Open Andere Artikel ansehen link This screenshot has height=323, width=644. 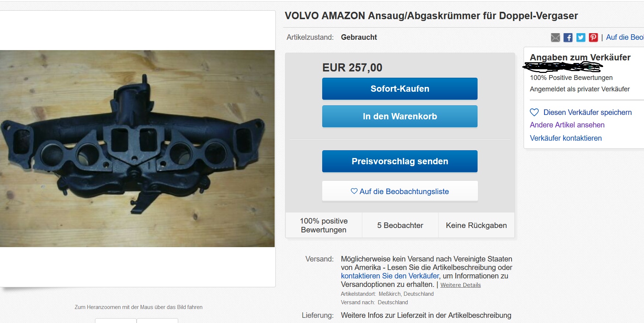pyautogui.click(x=567, y=125)
